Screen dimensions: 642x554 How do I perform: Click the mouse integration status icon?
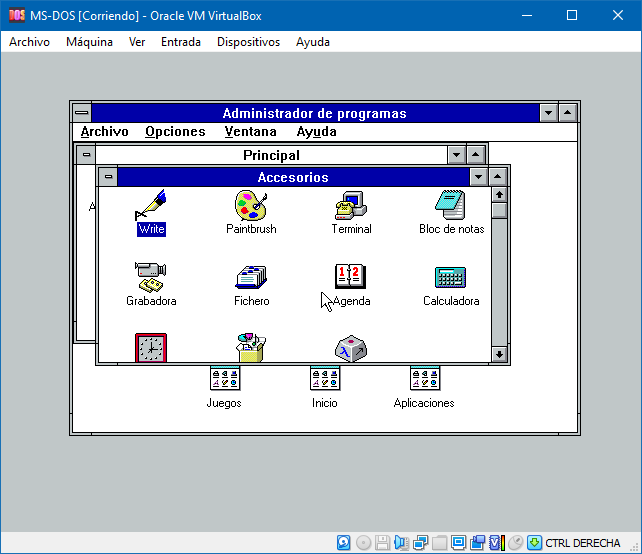(x=515, y=543)
